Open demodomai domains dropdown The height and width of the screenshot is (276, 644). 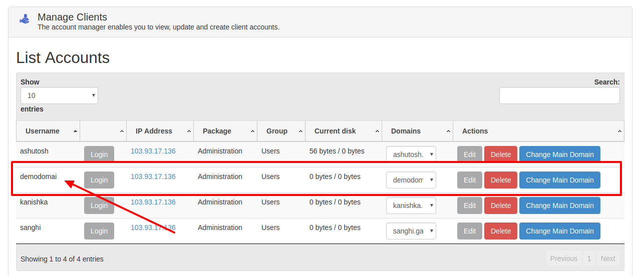tap(411, 180)
